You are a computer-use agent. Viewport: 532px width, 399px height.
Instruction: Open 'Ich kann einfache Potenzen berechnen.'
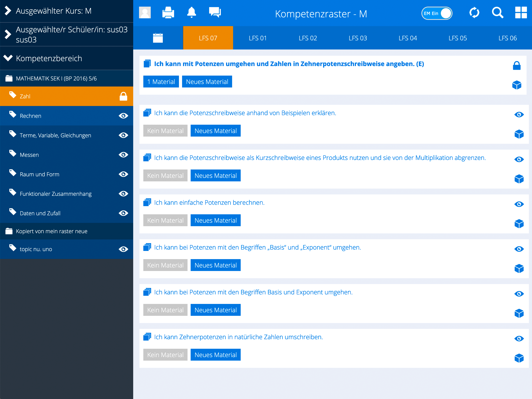tap(209, 203)
